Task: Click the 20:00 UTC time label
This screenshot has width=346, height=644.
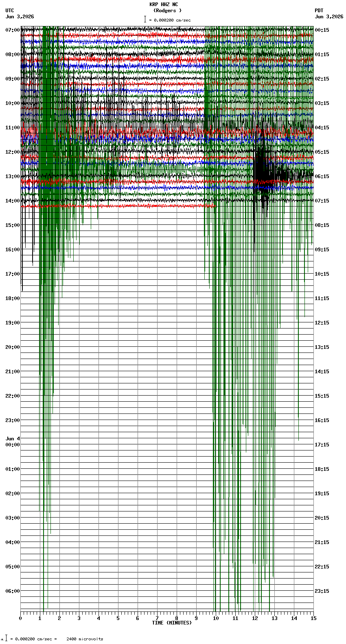Action: click(x=13, y=347)
